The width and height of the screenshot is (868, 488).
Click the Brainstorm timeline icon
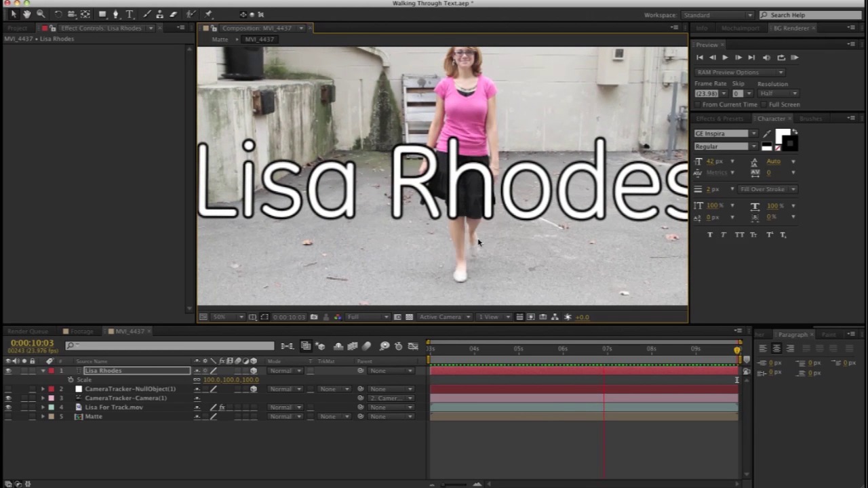pyautogui.click(x=384, y=346)
